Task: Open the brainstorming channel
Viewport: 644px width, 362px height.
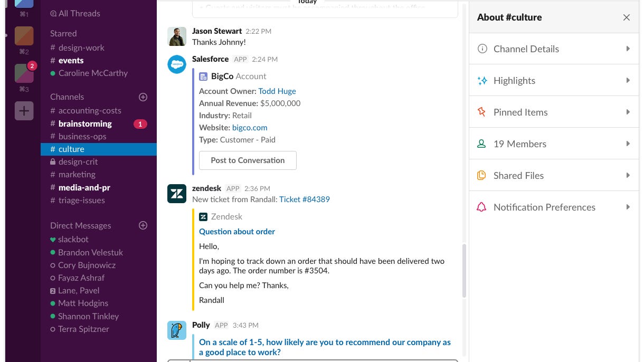Action: (85, 123)
